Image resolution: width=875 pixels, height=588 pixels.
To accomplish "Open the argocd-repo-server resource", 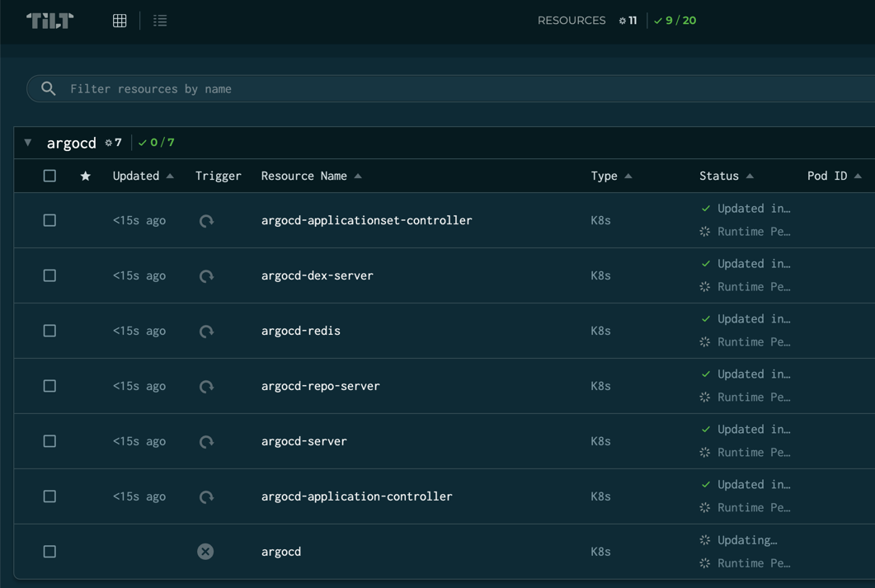I will (x=321, y=386).
